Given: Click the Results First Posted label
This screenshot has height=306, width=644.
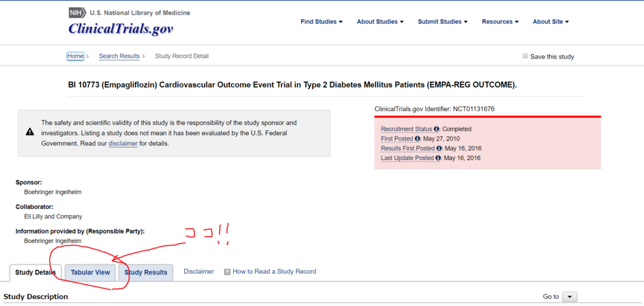Looking at the screenshot, I should [408, 148].
